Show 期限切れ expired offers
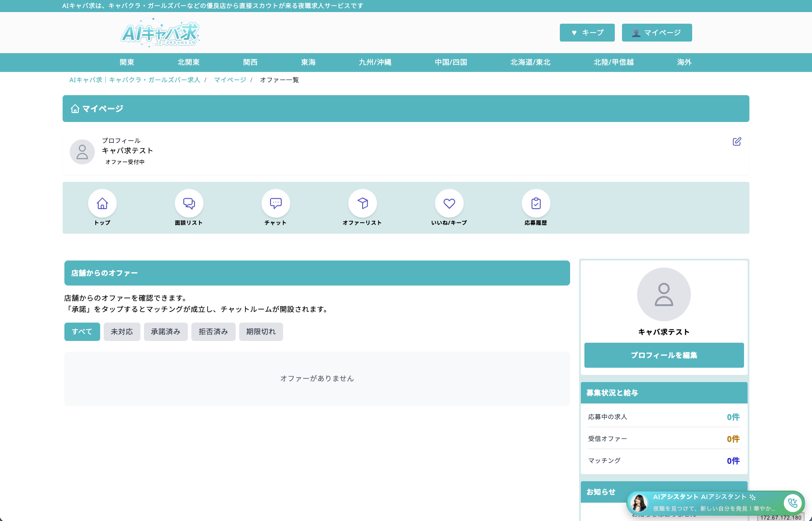This screenshot has width=812, height=521. coord(261,332)
